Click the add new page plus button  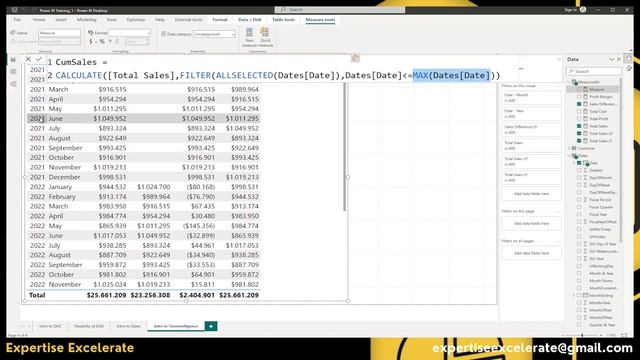pos(211,326)
